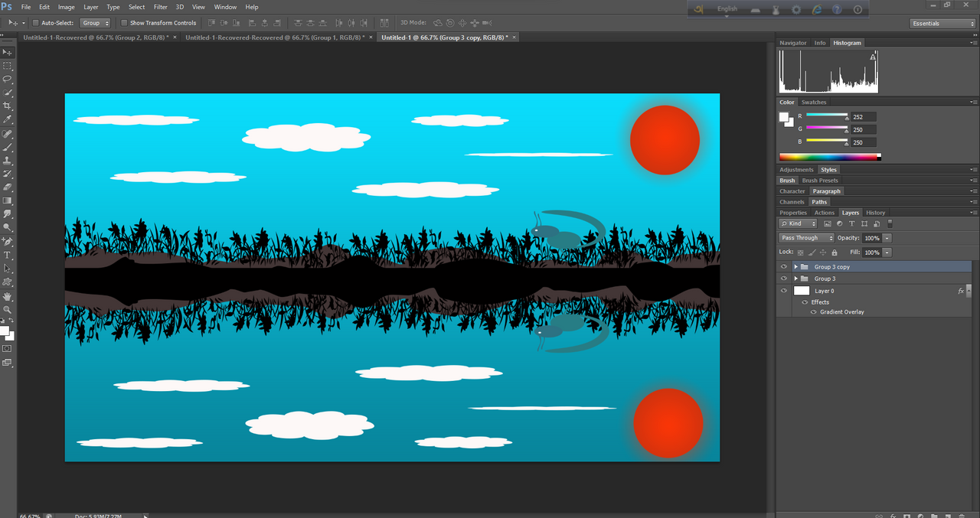Open the Auto-Select Group dropdown
The height and width of the screenshot is (518, 980).
(96, 23)
